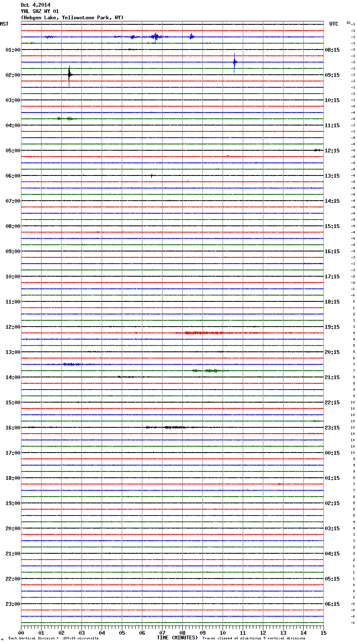
Task: Select the MST hour label "13:00"
Action: (x=13, y=352)
